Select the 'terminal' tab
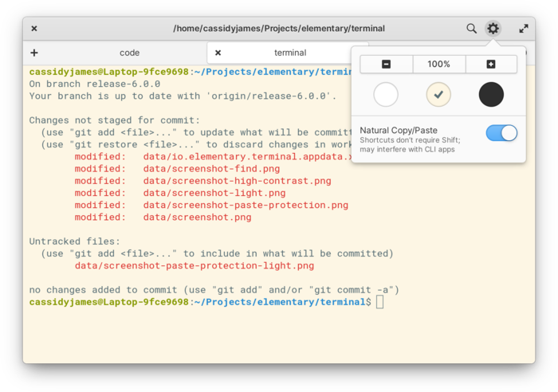Image resolution: width=558 pixels, height=392 pixels. [290, 53]
